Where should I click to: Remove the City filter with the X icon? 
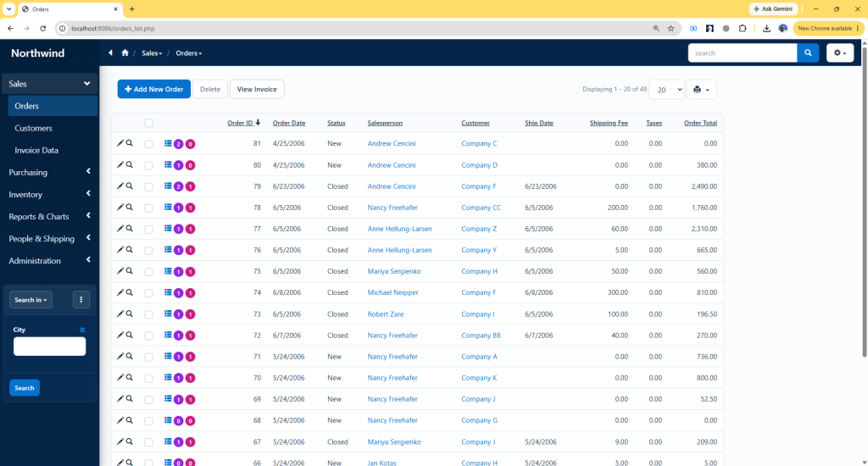[82, 330]
